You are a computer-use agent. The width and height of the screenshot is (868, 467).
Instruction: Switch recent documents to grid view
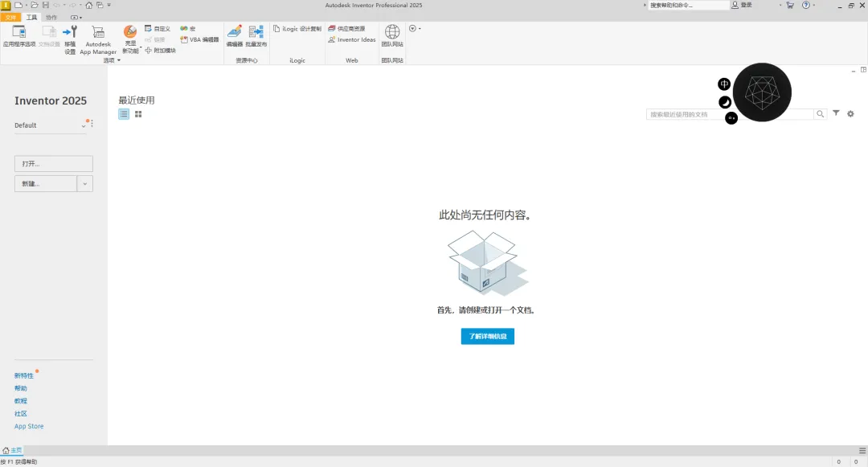(138, 114)
